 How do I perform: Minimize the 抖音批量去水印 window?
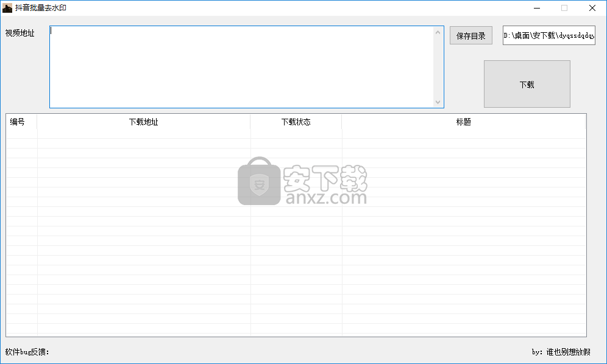537,8
